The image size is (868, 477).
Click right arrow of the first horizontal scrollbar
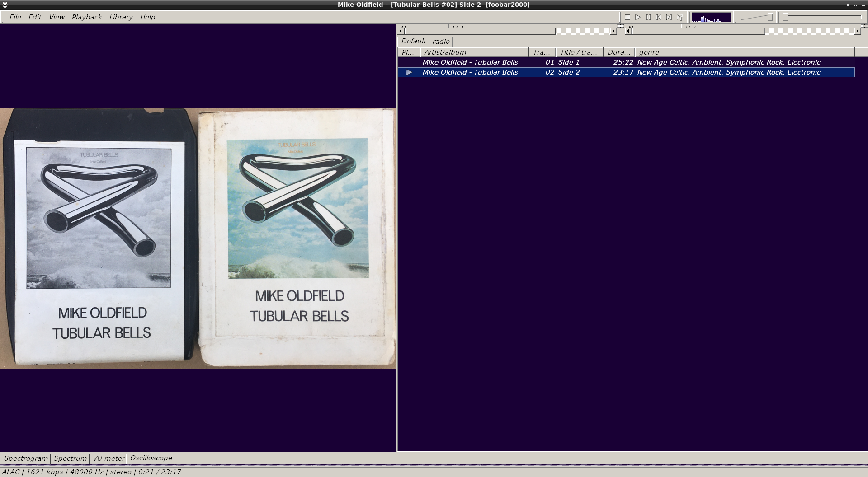click(613, 31)
